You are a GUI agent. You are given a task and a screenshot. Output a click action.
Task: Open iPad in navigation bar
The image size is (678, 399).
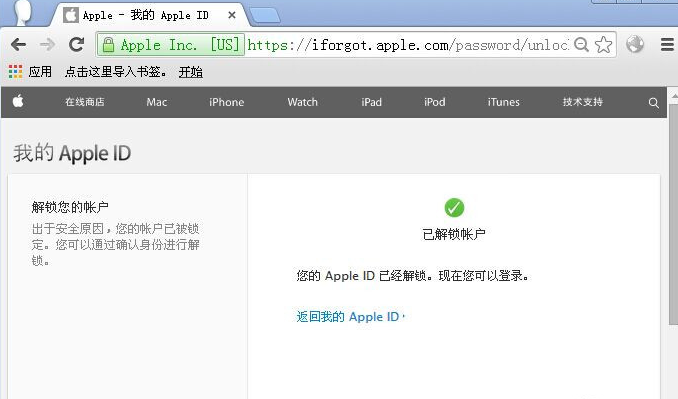point(371,102)
